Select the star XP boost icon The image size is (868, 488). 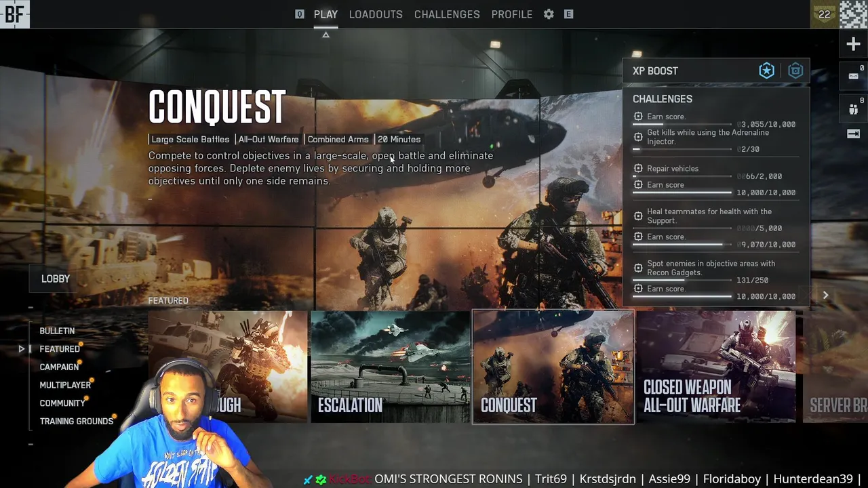[766, 70]
